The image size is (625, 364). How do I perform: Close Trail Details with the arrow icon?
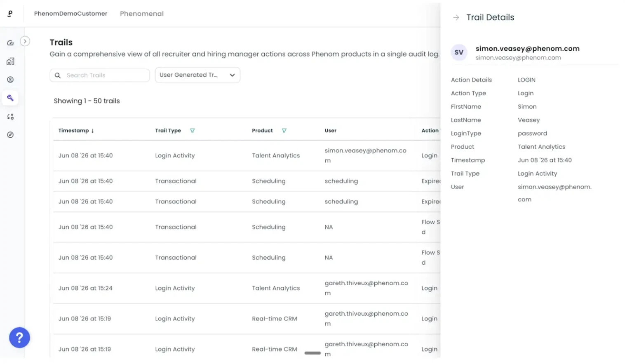[x=456, y=17]
